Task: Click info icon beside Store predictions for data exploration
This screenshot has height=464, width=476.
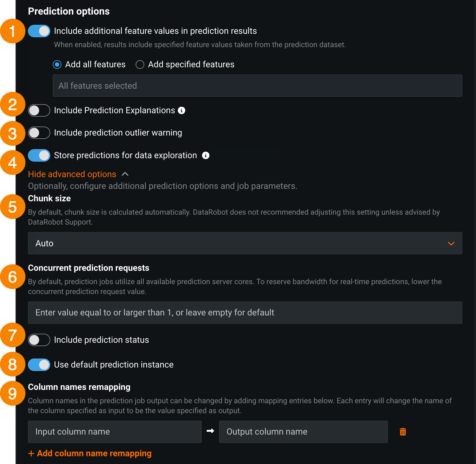Action: pos(206,155)
